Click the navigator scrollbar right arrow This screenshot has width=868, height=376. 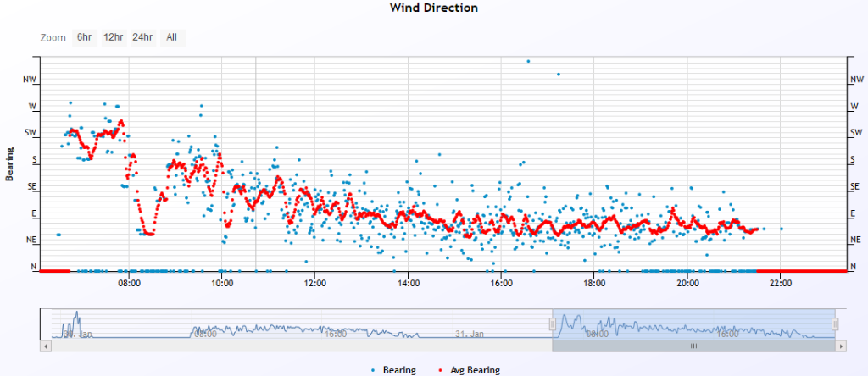coord(842,346)
